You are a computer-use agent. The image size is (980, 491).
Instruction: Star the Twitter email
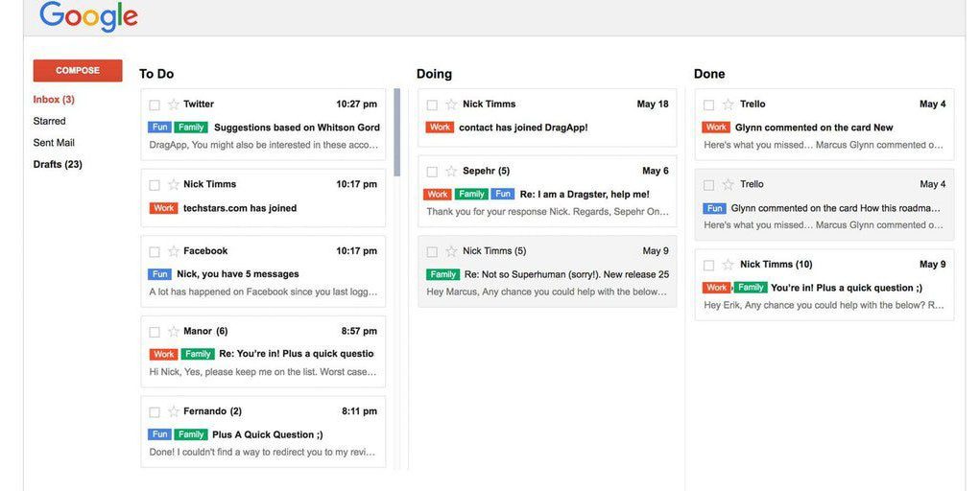tap(174, 105)
